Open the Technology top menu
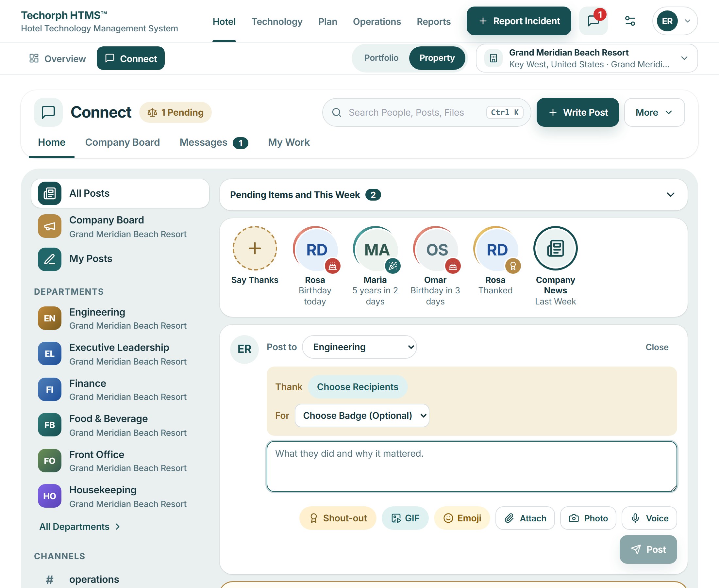 pyautogui.click(x=277, y=22)
